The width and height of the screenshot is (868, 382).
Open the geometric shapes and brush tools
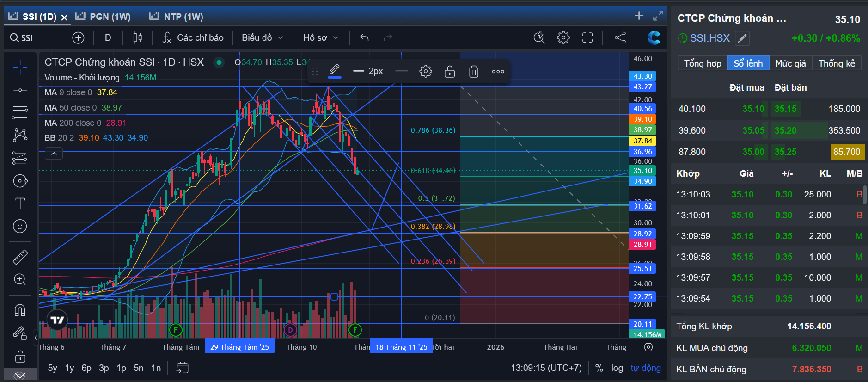tap(20, 181)
